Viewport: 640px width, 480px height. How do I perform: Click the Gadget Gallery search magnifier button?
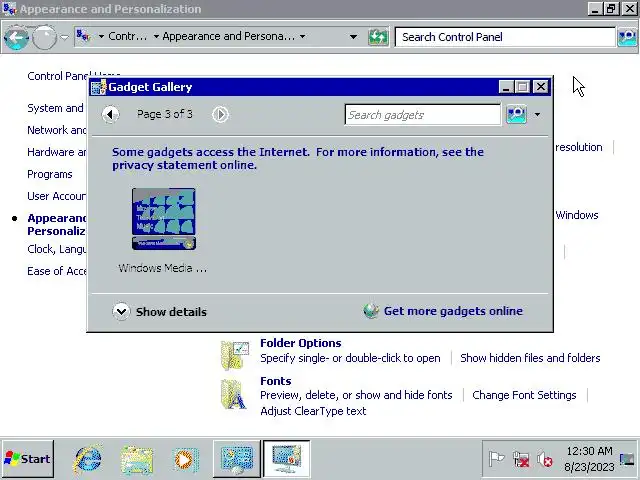click(x=516, y=114)
